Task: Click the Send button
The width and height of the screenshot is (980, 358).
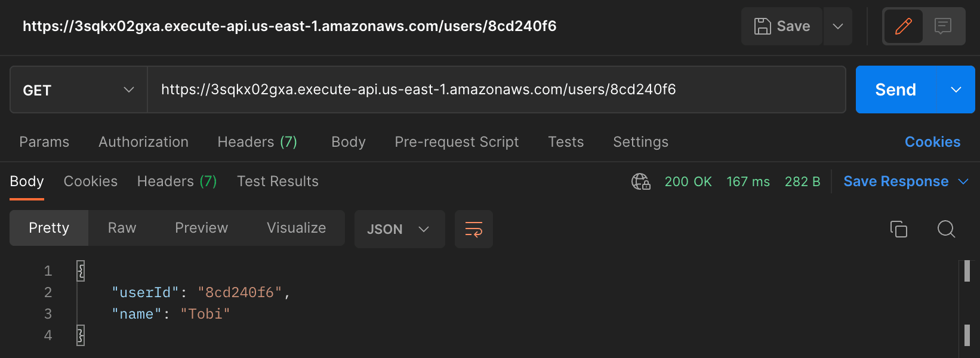Action: [896, 90]
